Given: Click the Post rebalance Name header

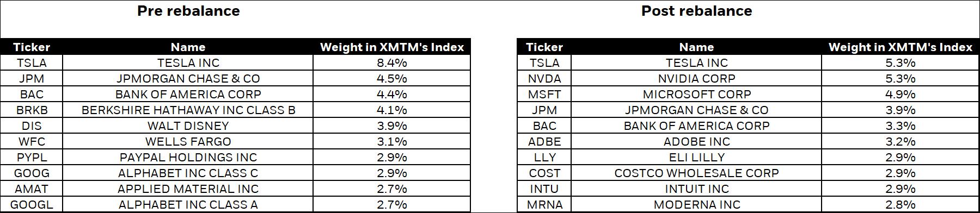Looking at the screenshot, I should pos(696,47).
